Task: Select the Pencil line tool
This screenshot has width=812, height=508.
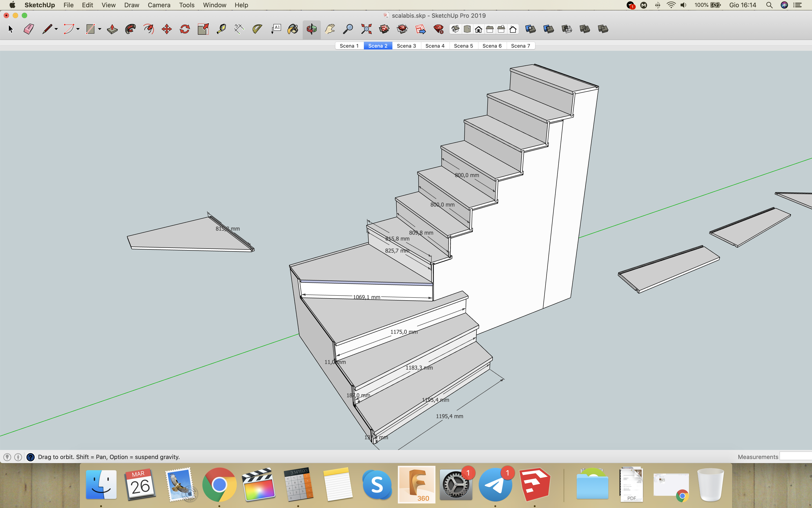Action: pos(47,29)
